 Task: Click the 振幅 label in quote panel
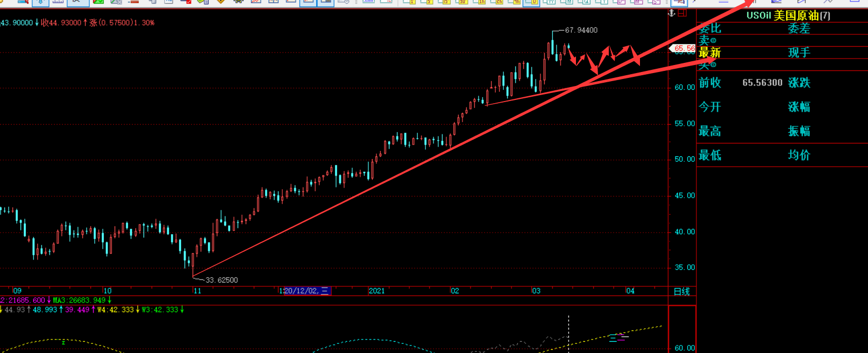click(799, 131)
